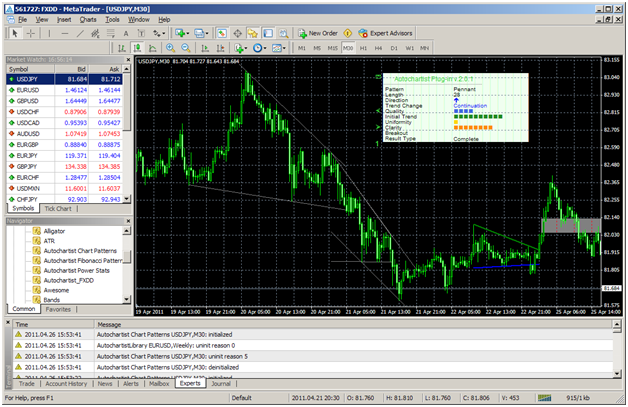Viewport: 628px width, 407px height.
Task: Open the Insert menu
Action: point(64,19)
